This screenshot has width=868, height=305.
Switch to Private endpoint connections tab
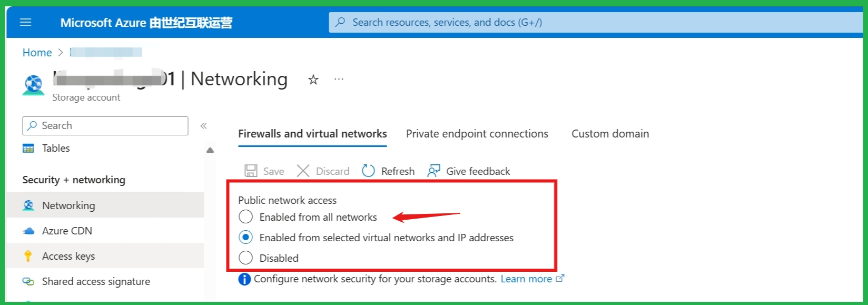click(477, 134)
